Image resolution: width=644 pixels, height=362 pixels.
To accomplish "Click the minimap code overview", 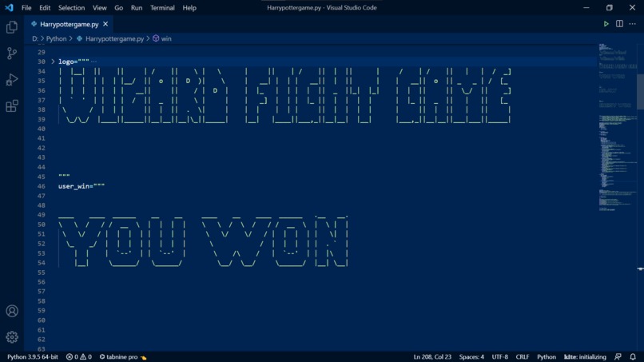I will click(x=618, y=127).
